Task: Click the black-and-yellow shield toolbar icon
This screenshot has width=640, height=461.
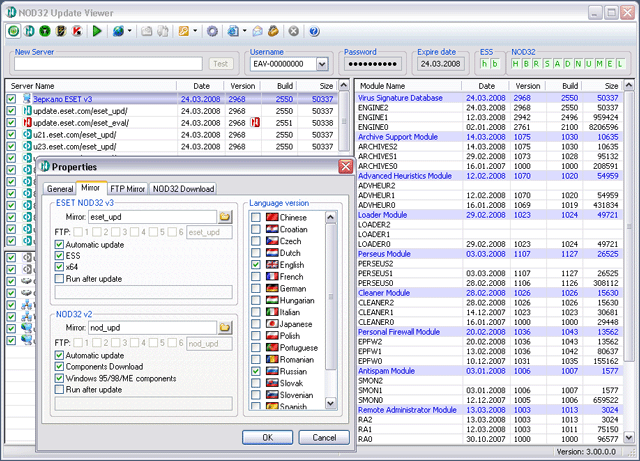Action: (x=61, y=31)
